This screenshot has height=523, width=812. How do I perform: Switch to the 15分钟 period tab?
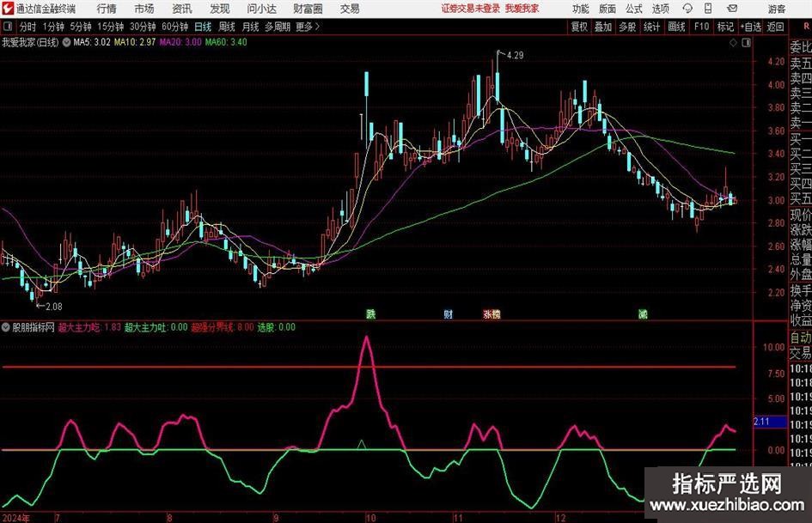111,27
